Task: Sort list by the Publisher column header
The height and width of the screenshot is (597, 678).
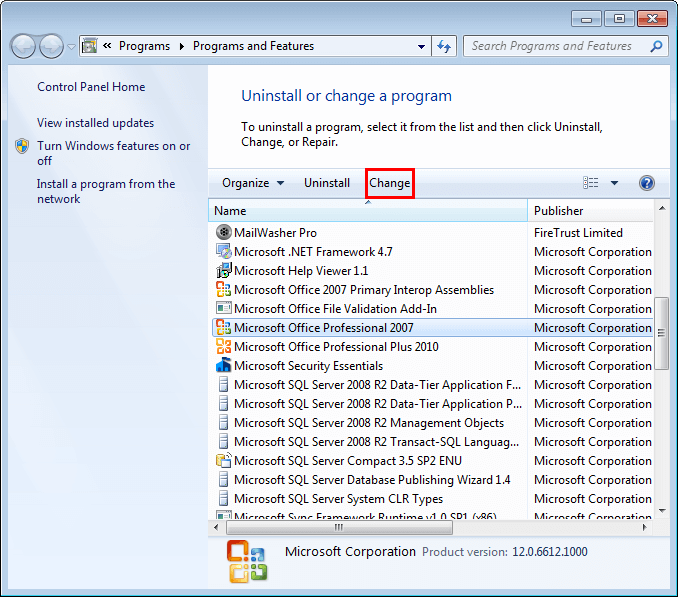Action: 591,211
